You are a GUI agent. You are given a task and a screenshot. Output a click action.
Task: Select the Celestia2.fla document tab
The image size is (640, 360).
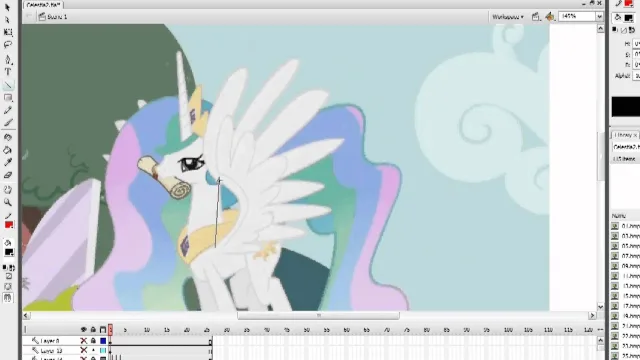(43, 4)
